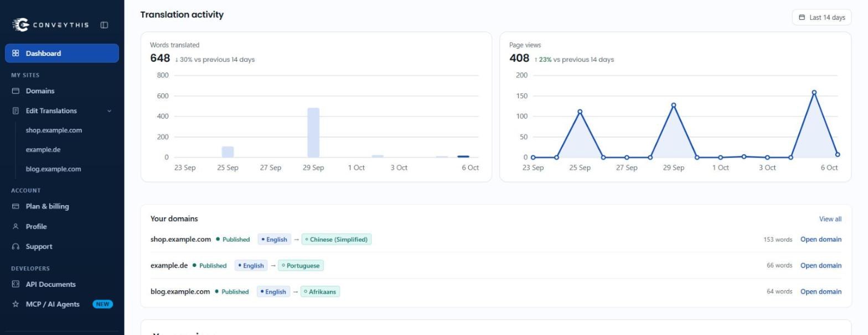Viewport: 868px width, 335px height.
Task: Click the Afrikaans language tag
Action: 320,291
